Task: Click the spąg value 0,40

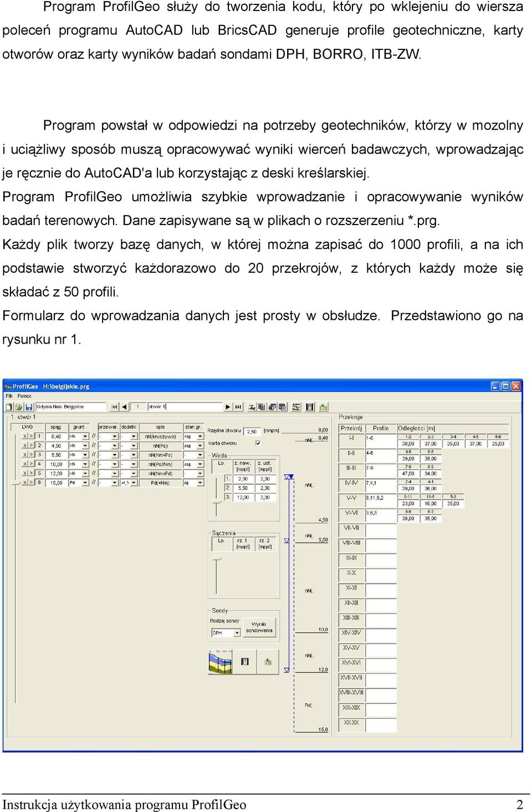Action: pos(57,436)
